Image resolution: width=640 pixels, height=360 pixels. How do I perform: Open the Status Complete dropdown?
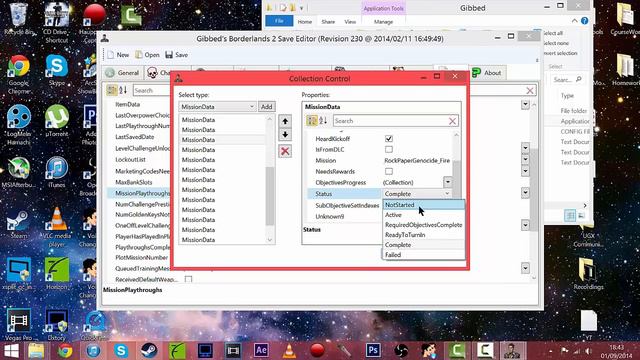point(417,194)
